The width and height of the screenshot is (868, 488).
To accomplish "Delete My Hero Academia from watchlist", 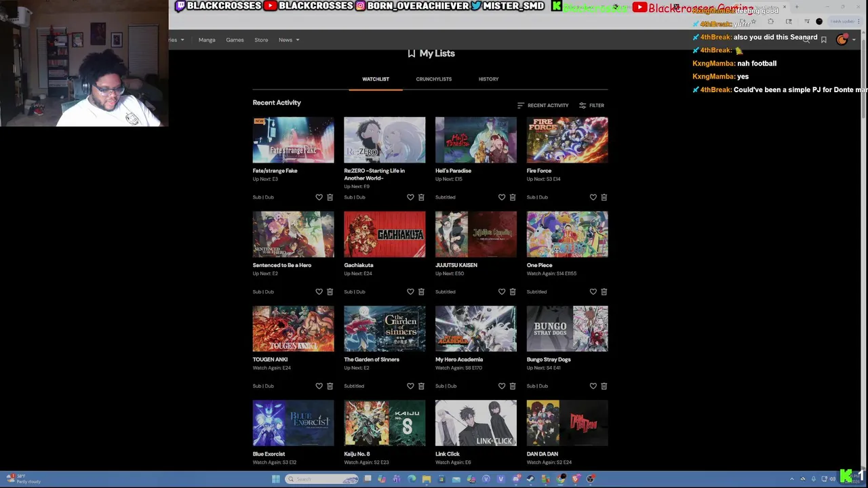I will point(513,386).
